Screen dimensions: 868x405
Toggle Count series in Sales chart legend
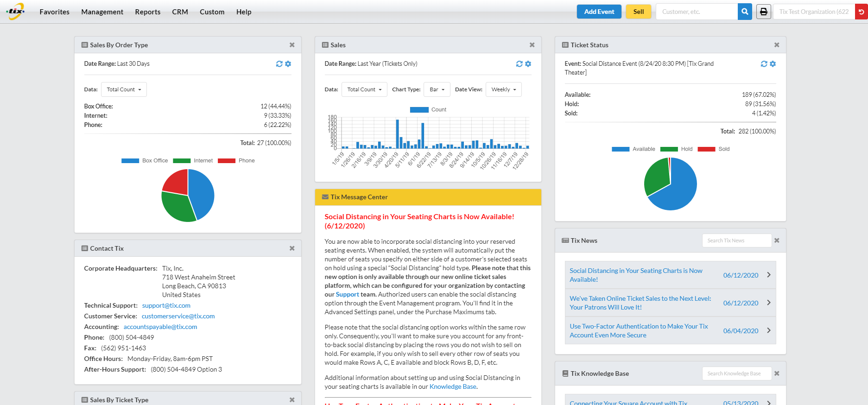pyautogui.click(x=428, y=110)
